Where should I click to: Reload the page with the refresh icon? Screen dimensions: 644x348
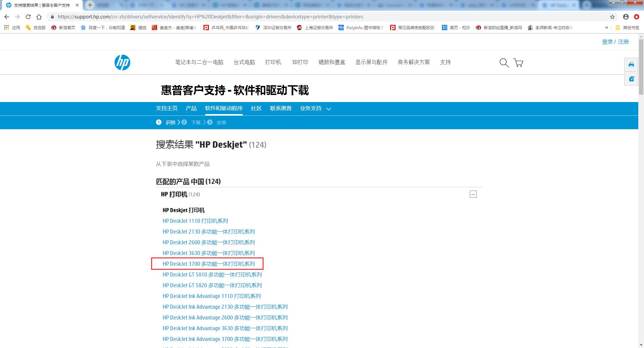[x=28, y=17]
